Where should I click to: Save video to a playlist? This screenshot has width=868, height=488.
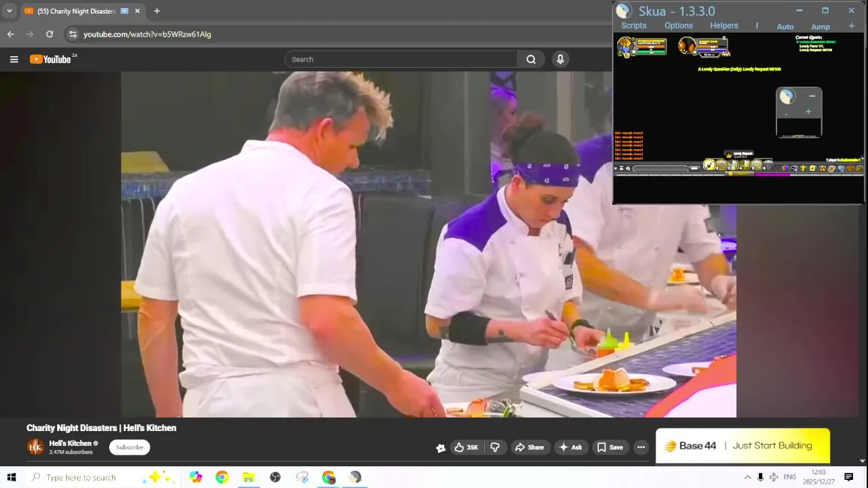click(610, 447)
